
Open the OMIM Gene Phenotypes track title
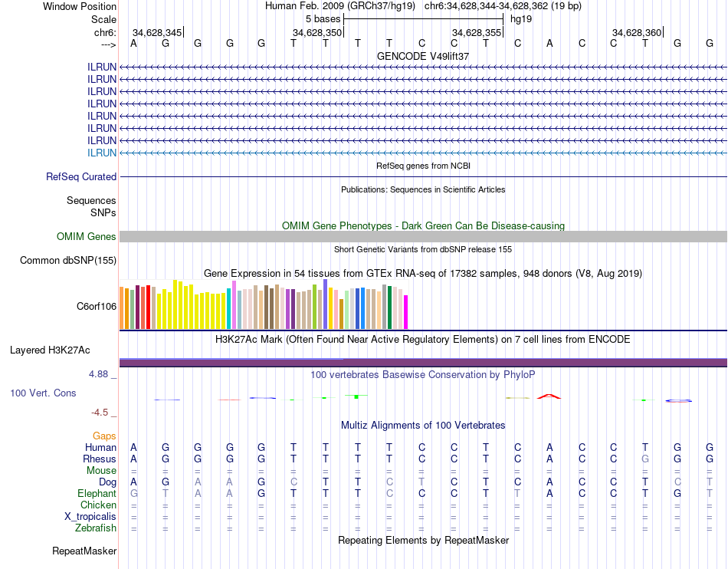[423, 225]
